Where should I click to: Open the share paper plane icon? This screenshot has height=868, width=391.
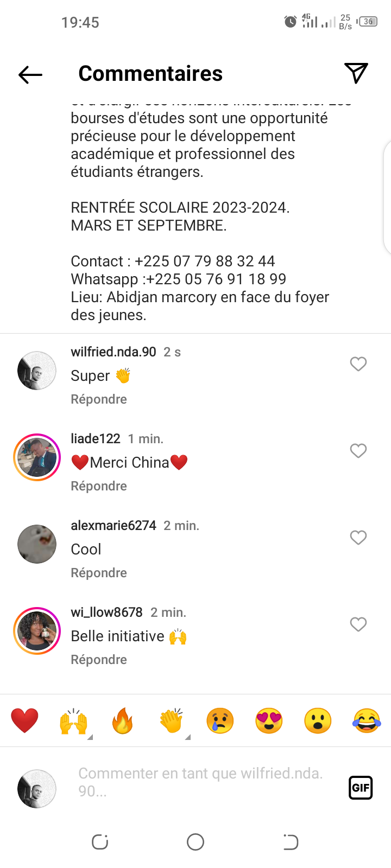click(356, 73)
